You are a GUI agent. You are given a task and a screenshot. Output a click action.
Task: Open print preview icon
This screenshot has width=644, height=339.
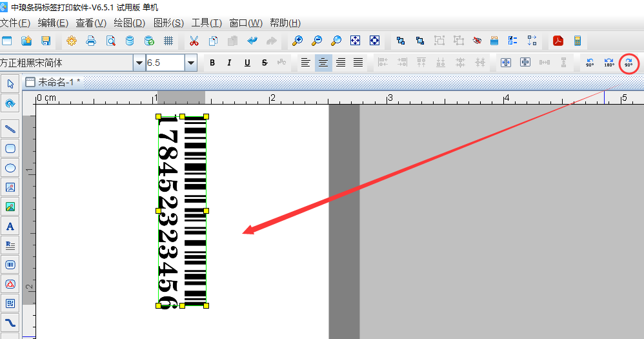coord(110,41)
